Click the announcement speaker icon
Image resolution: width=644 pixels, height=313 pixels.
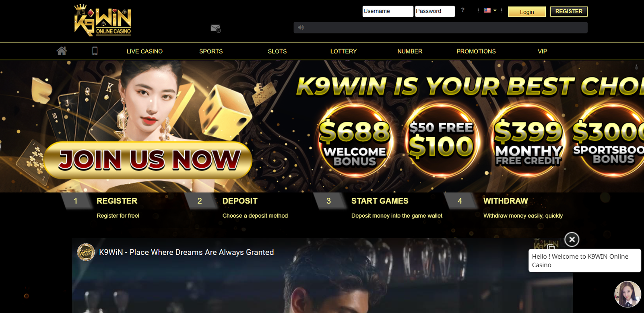[x=301, y=27]
